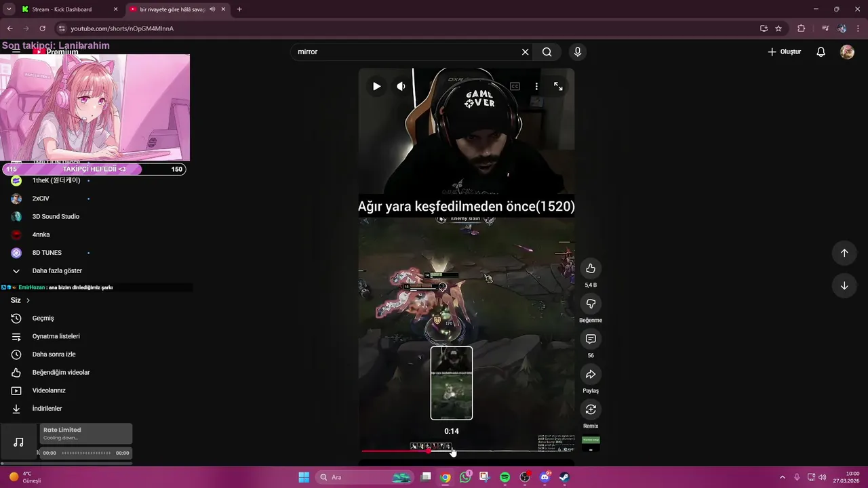Seek on the Shorts red progress bar
The height and width of the screenshot is (488, 868).
coord(468,451)
